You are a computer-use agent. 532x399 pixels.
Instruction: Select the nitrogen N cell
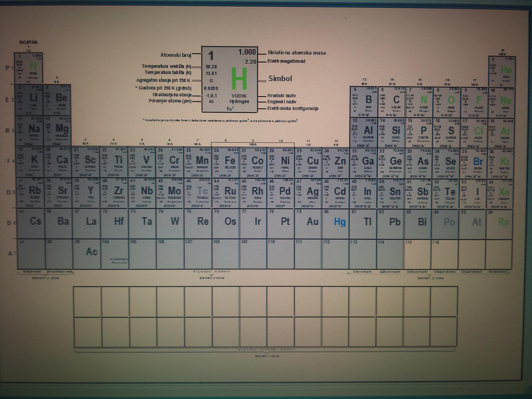(419, 102)
